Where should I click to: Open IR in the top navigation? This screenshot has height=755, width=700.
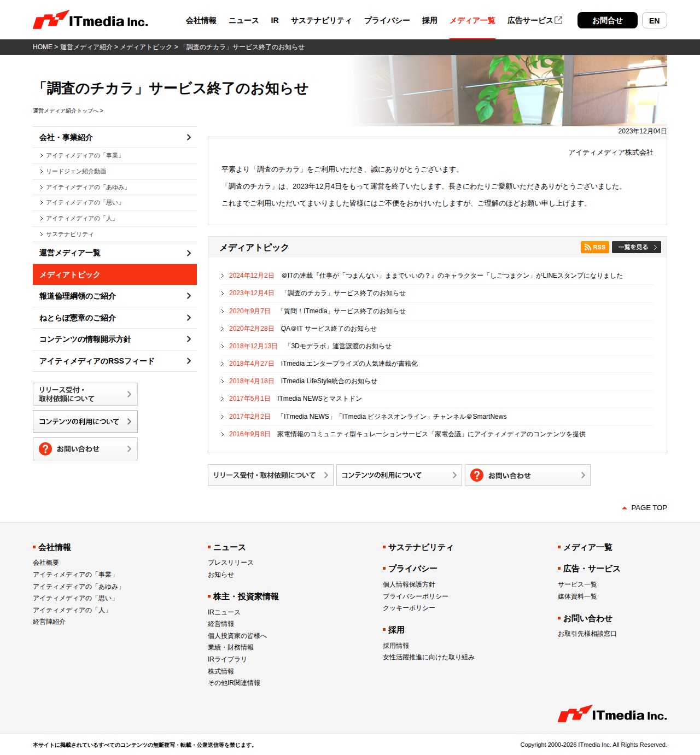pyautogui.click(x=275, y=20)
